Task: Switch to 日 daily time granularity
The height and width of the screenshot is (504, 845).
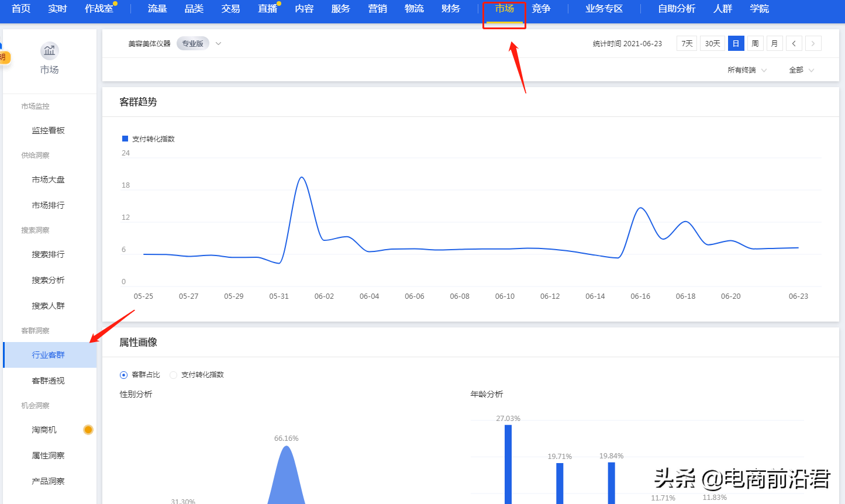Action: click(x=736, y=44)
